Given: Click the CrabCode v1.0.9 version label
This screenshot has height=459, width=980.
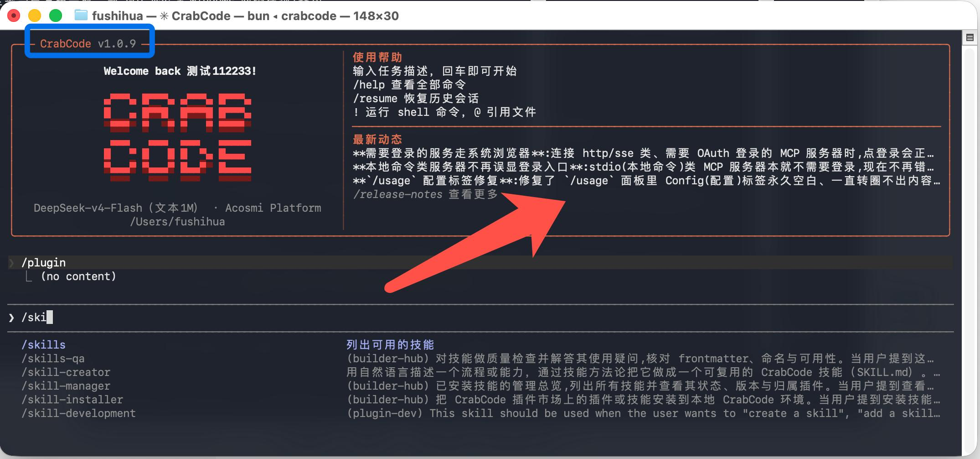Looking at the screenshot, I should click(88, 44).
